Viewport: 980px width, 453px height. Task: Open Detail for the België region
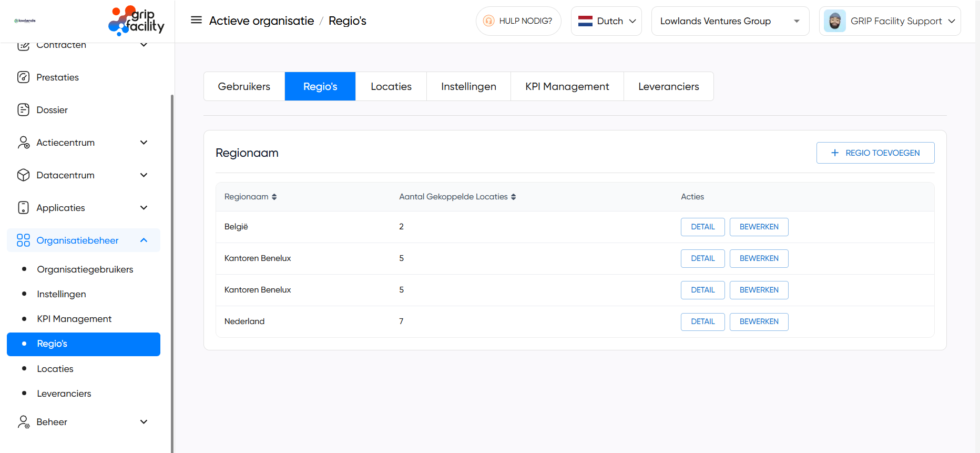click(x=702, y=227)
